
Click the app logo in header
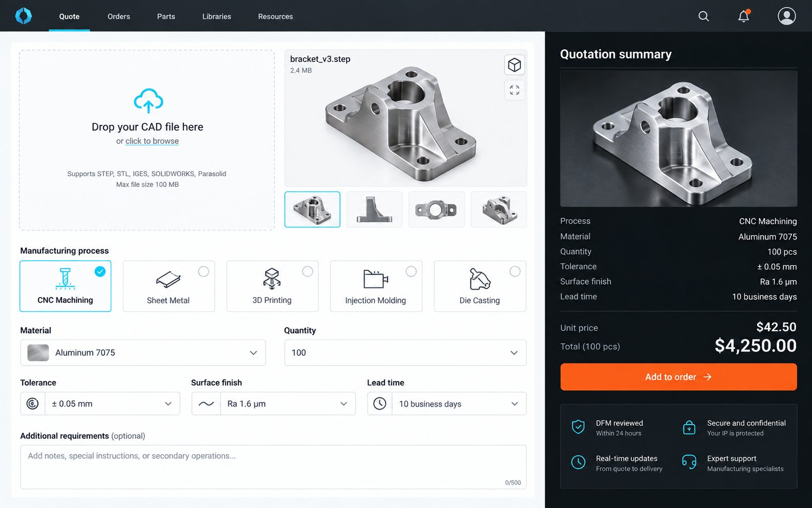point(24,16)
